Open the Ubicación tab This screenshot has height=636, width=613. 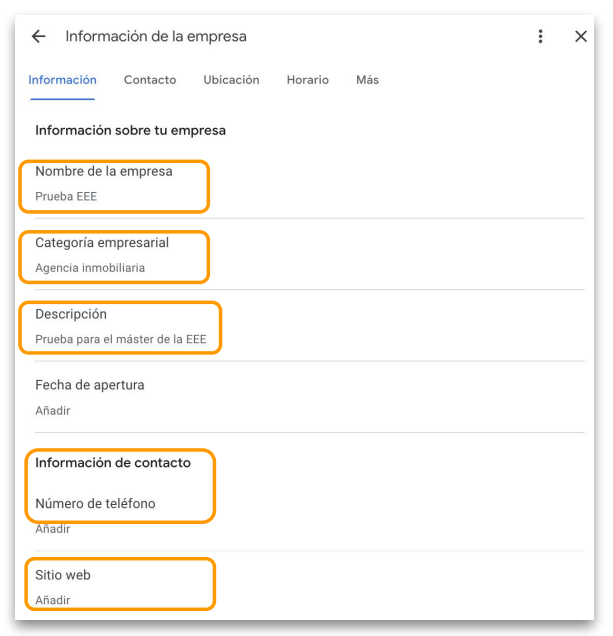[231, 80]
